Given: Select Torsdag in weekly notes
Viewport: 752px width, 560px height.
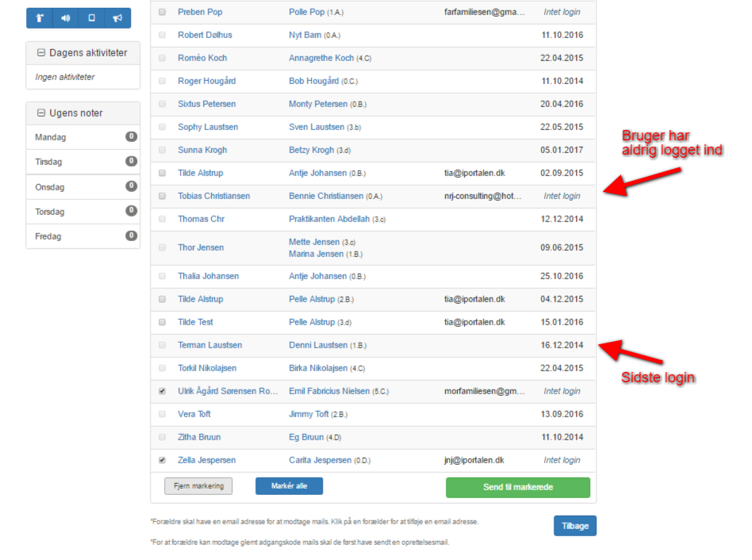Looking at the screenshot, I should 83,212.
